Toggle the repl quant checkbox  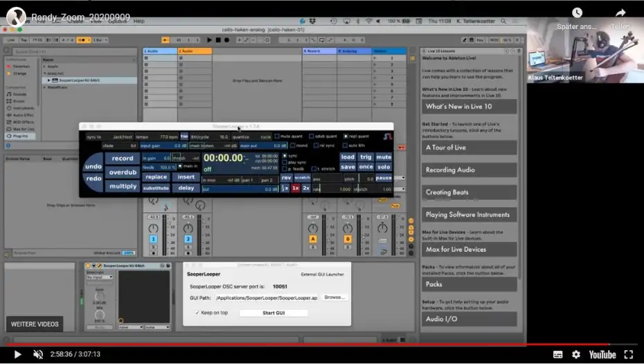[346, 136]
